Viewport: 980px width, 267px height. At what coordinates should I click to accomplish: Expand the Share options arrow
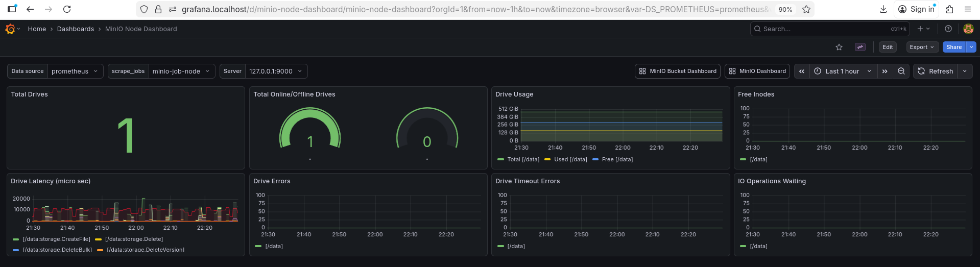[x=971, y=47]
